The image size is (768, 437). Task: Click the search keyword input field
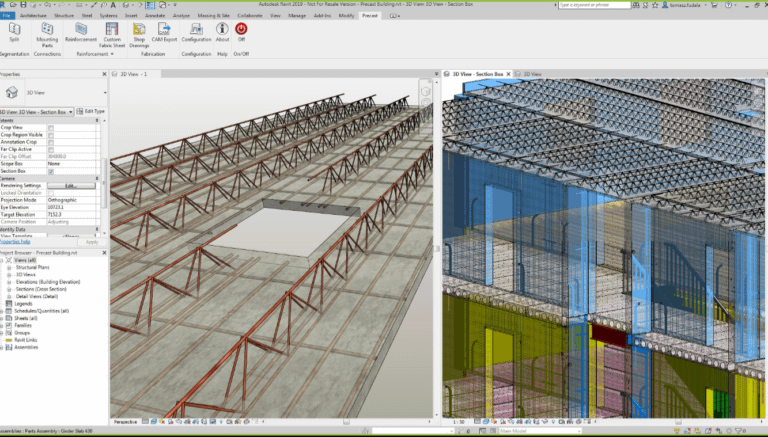tap(595, 5)
